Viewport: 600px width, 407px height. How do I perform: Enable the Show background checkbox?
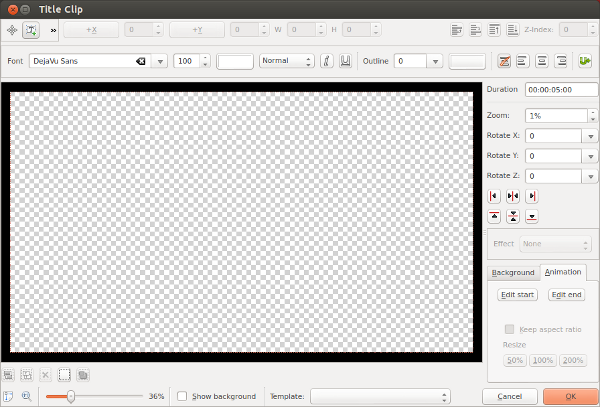pyautogui.click(x=182, y=396)
